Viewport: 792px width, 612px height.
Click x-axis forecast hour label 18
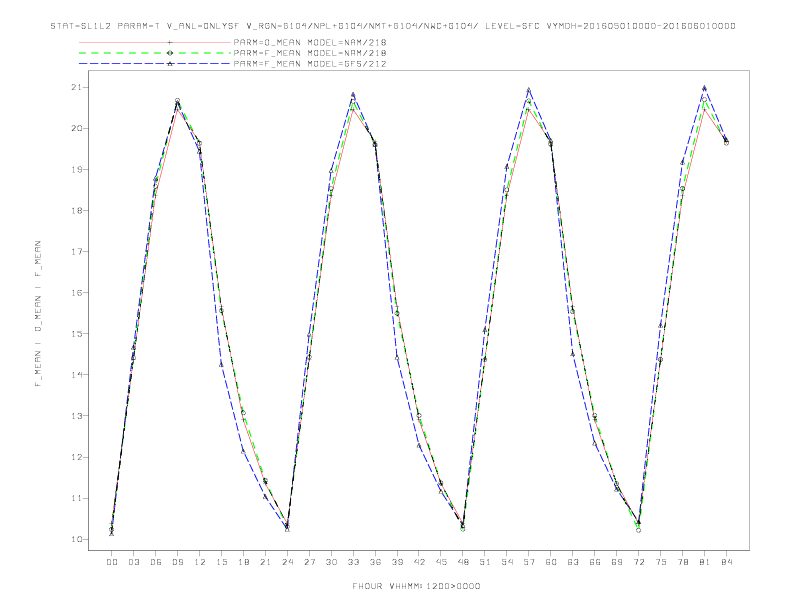[243, 562]
